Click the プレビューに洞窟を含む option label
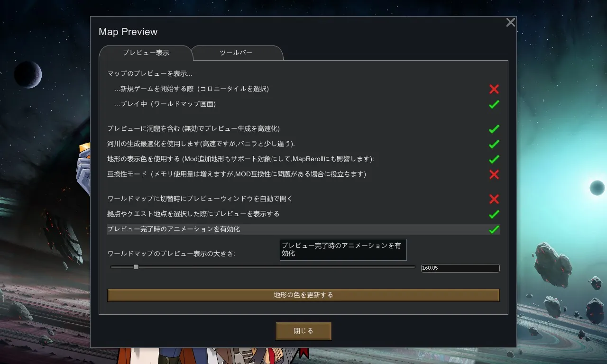The height and width of the screenshot is (364, 607). pos(193,129)
